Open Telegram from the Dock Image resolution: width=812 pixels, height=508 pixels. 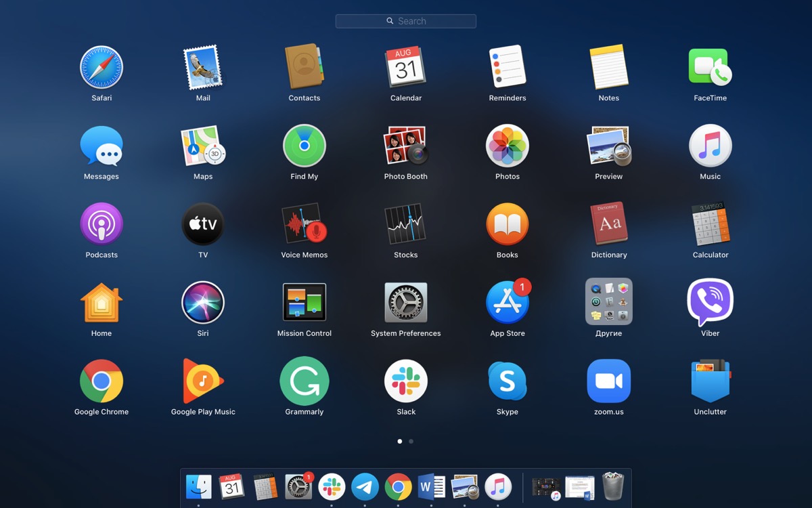pyautogui.click(x=365, y=486)
